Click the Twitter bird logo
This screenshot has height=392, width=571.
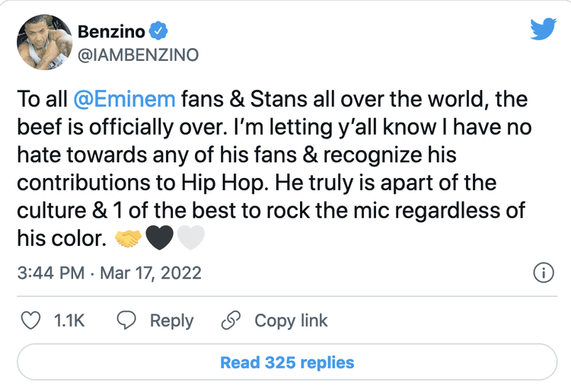pyautogui.click(x=543, y=30)
